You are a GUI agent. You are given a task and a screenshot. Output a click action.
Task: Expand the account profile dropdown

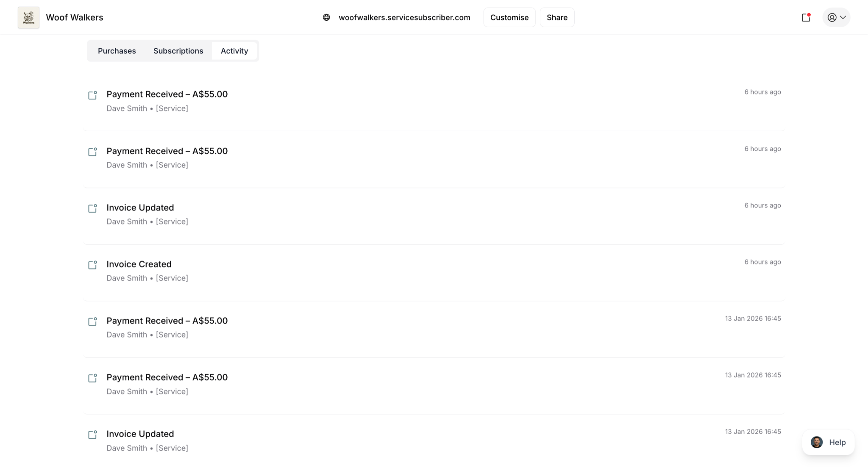[836, 17]
